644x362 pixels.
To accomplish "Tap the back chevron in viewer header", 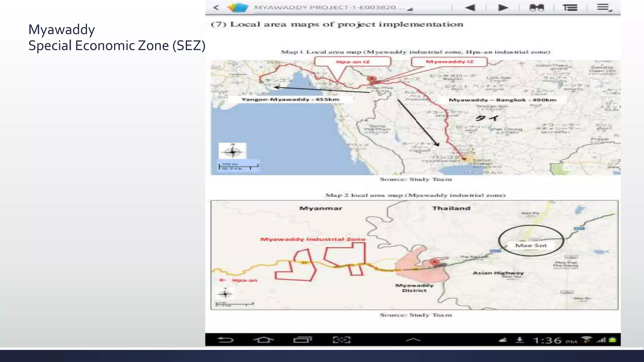I will 216,8.
